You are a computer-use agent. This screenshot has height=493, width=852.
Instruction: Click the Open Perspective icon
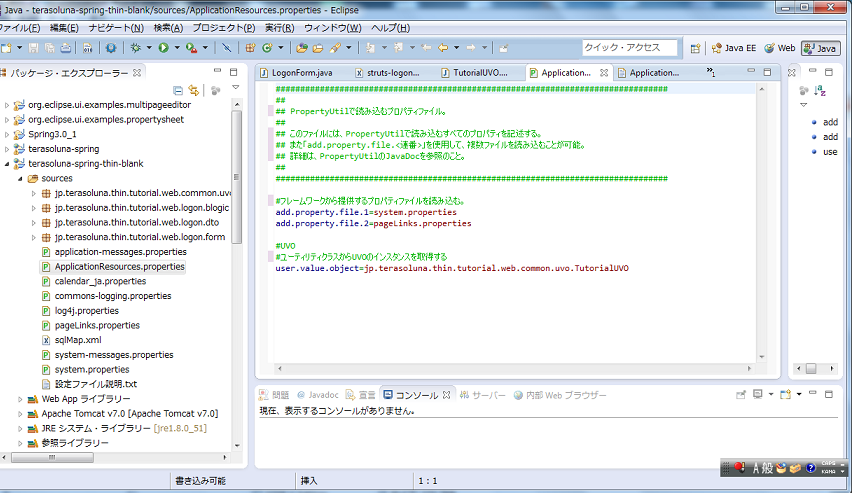click(x=695, y=48)
